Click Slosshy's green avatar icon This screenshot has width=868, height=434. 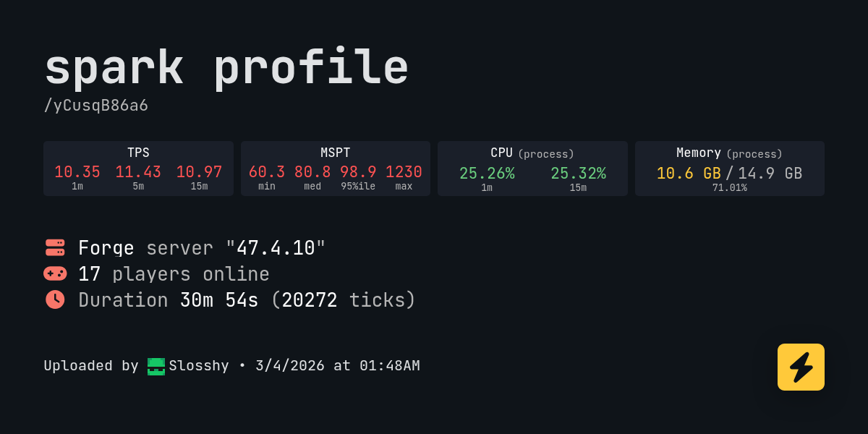pos(156,366)
